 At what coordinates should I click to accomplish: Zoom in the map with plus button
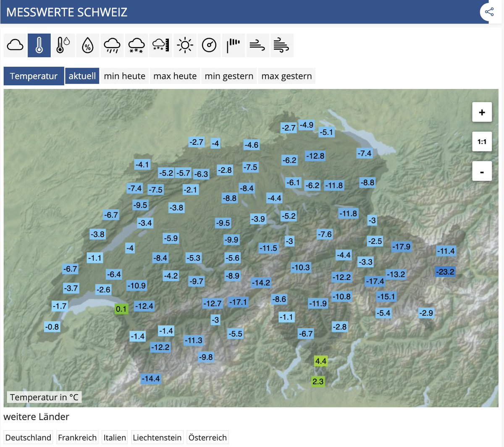pos(482,112)
